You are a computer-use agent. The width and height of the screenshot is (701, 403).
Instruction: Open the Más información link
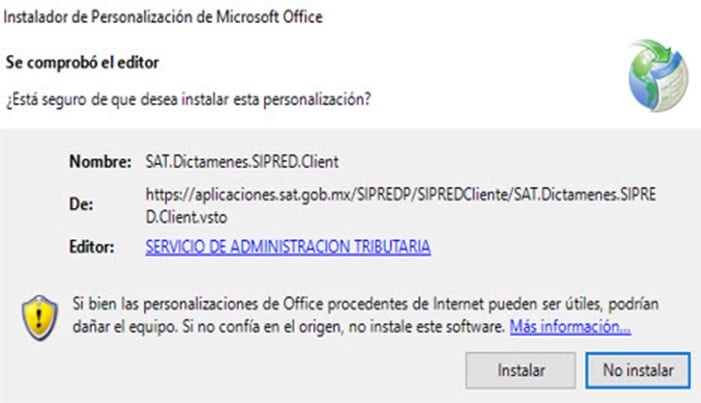click(x=570, y=327)
